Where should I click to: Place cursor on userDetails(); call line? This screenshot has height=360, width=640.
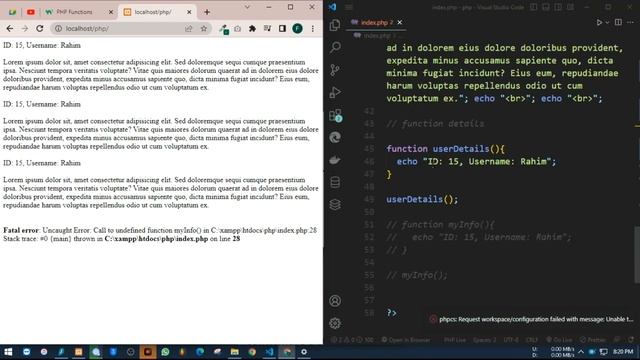pos(422,199)
